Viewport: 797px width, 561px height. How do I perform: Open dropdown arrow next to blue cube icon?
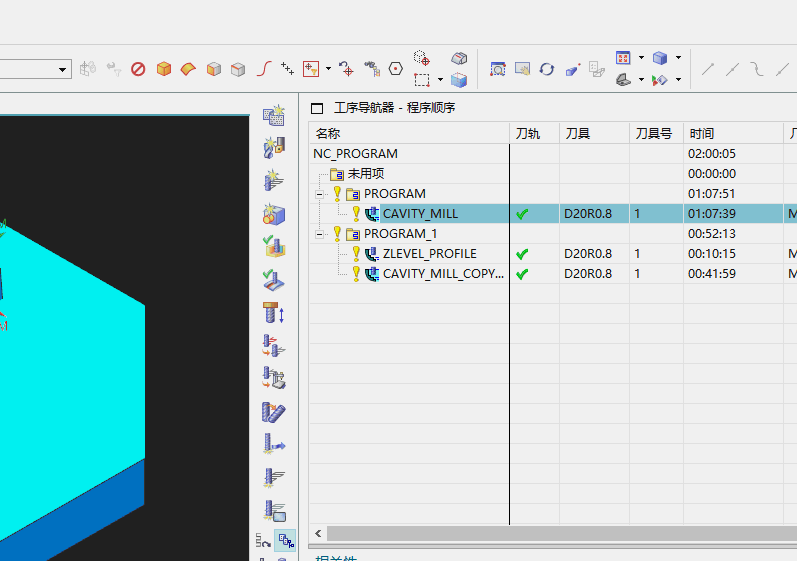click(x=678, y=58)
